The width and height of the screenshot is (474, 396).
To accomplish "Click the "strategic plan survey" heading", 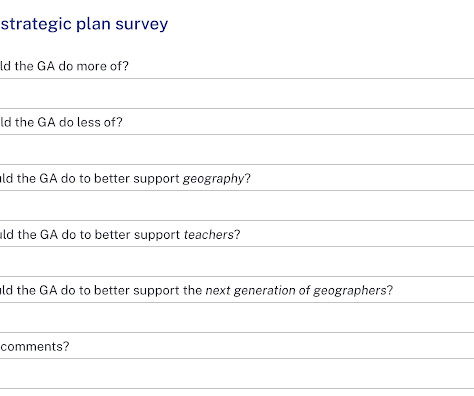I will click(84, 24).
